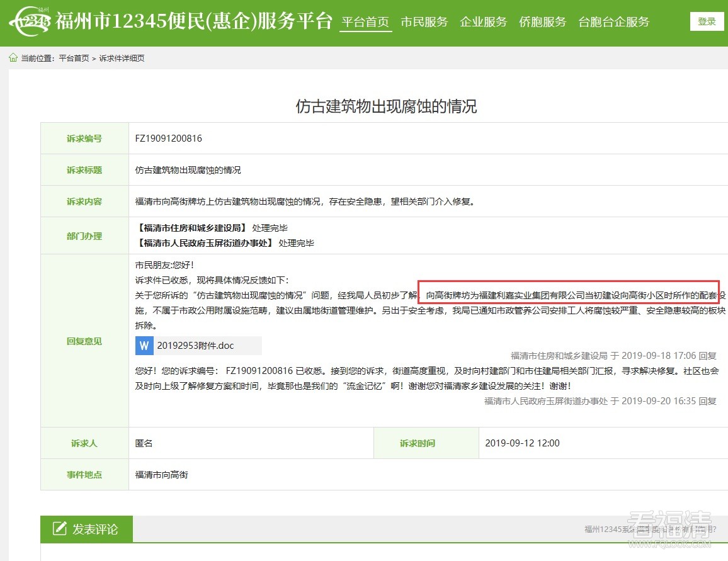Viewport: 728px width, 561px height.
Task: Click reply signature dated 2019-09-18 17:06
Action: coord(613,356)
